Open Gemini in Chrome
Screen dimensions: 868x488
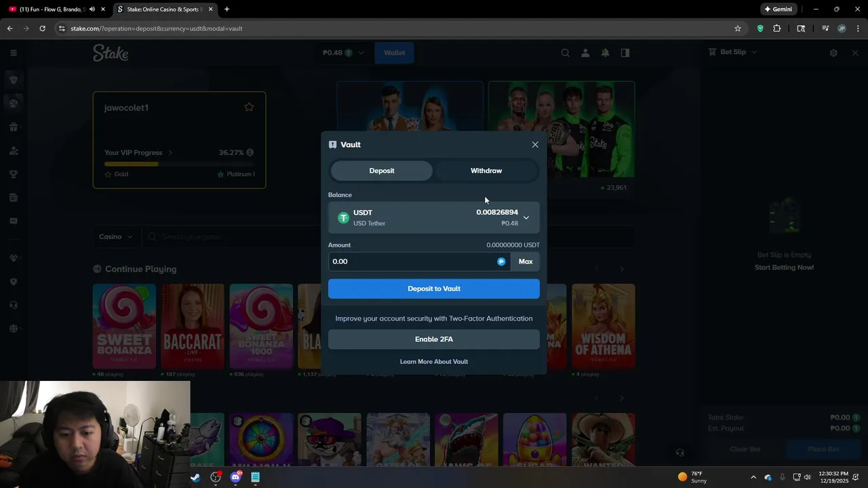[778, 9]
